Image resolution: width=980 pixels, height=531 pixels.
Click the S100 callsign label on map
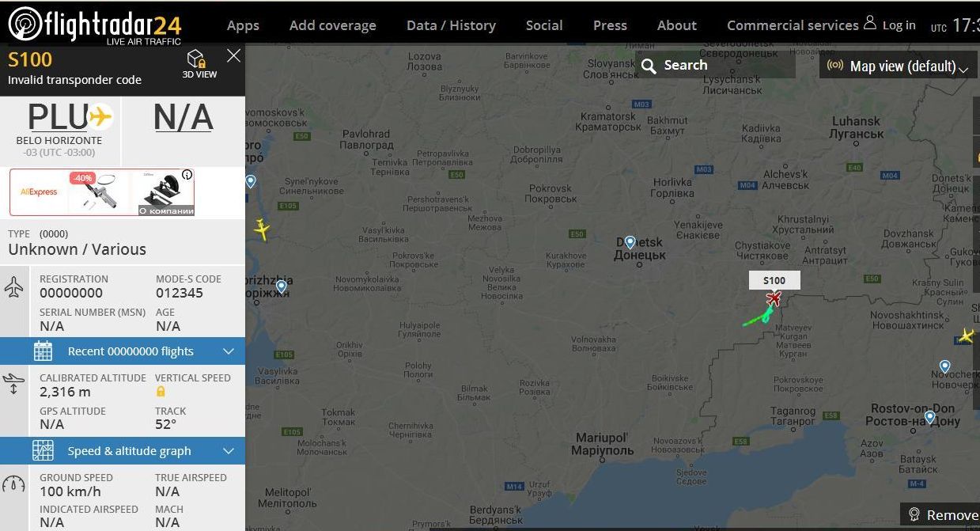click(x=774, y=280)
